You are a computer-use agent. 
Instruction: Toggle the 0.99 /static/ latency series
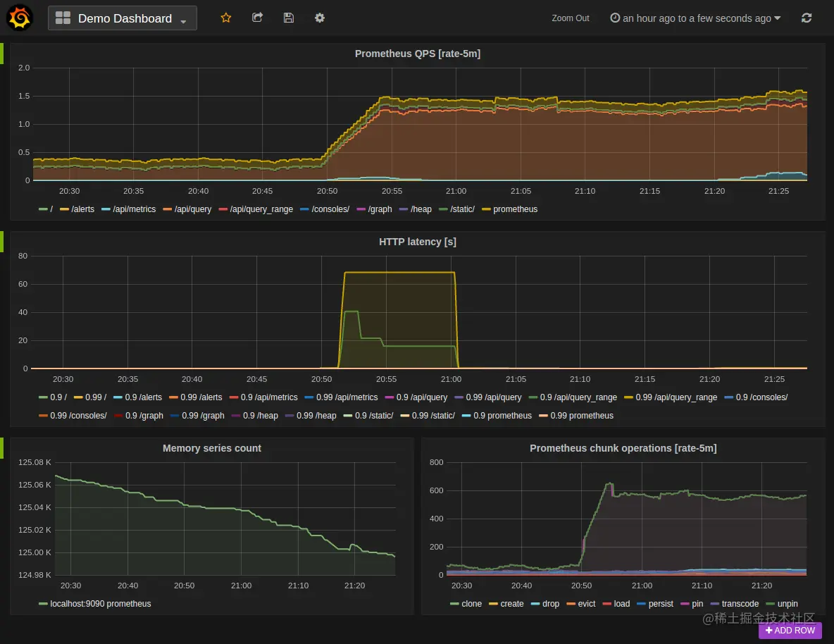pos(433,415)
